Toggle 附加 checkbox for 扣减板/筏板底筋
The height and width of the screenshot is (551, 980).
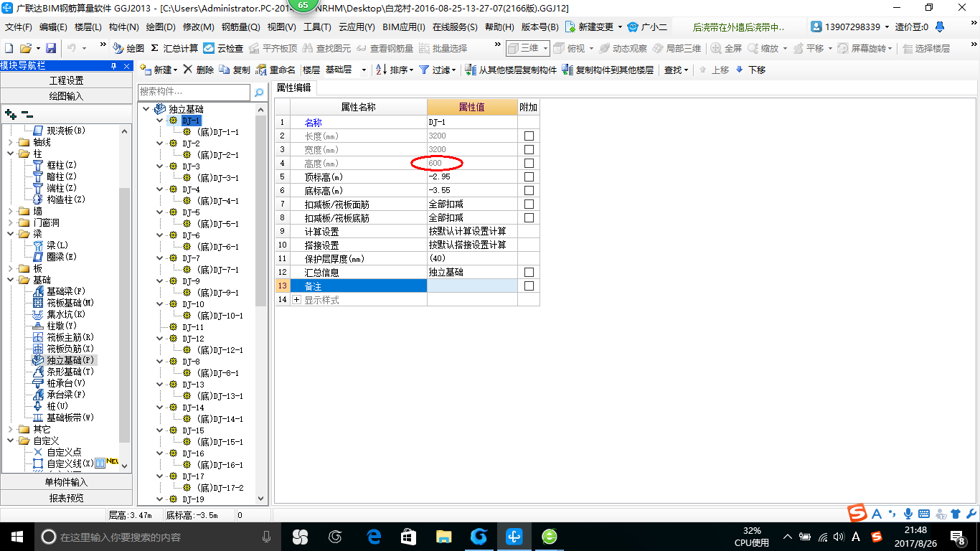[529, 218]
